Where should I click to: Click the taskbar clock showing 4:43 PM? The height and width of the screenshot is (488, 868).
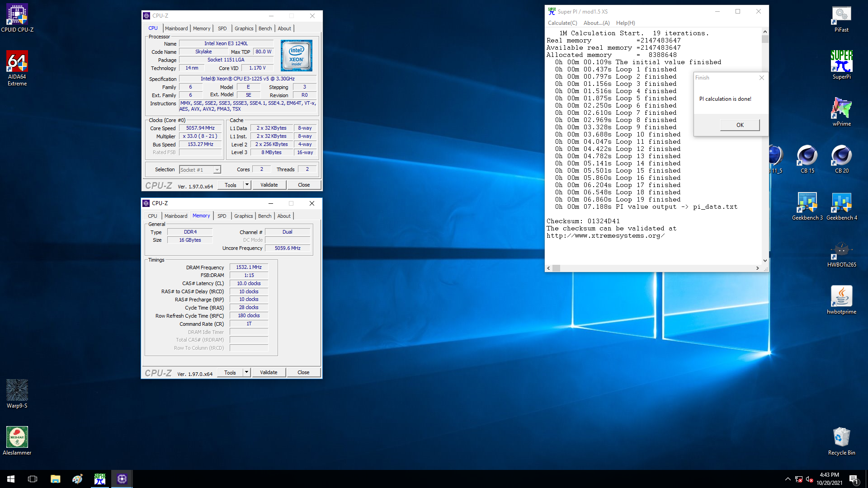[829, 479]
